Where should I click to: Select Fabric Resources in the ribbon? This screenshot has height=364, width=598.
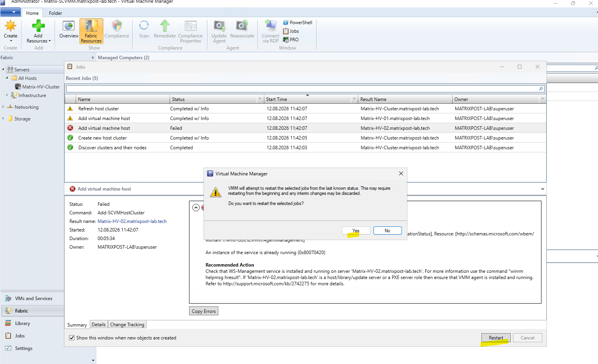(91, 31)
